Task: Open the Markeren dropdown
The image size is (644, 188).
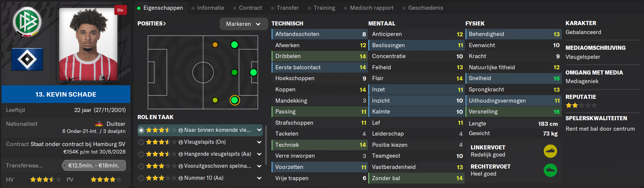Action: [x=244, y=24]
